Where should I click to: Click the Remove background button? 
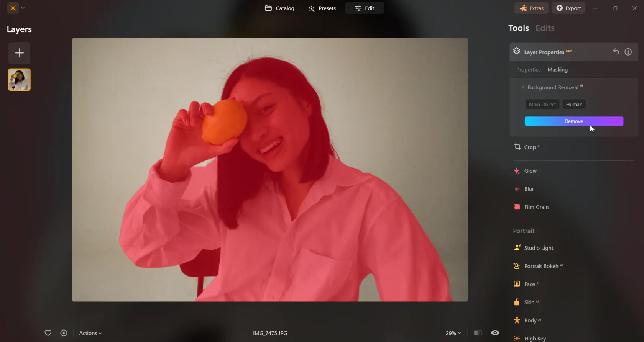[573, 121]
